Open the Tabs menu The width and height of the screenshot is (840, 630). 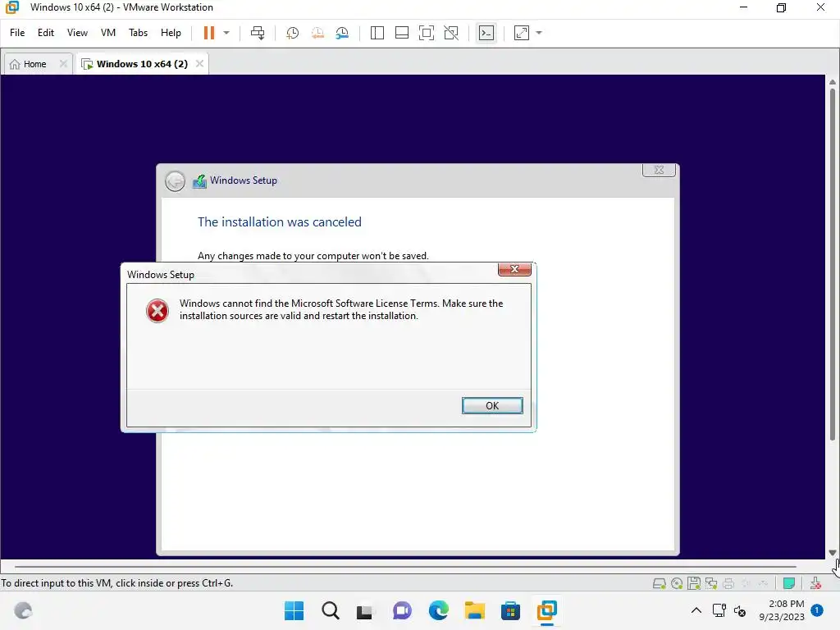point(138,33)
